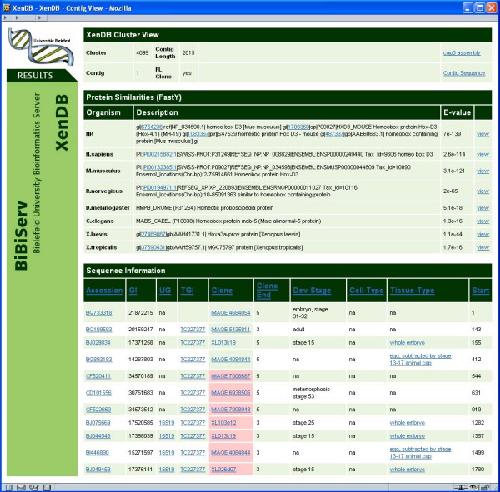Click view link for X.tropicalis protein row
This screenshot has height=492, width=500.
pos(483,248)
